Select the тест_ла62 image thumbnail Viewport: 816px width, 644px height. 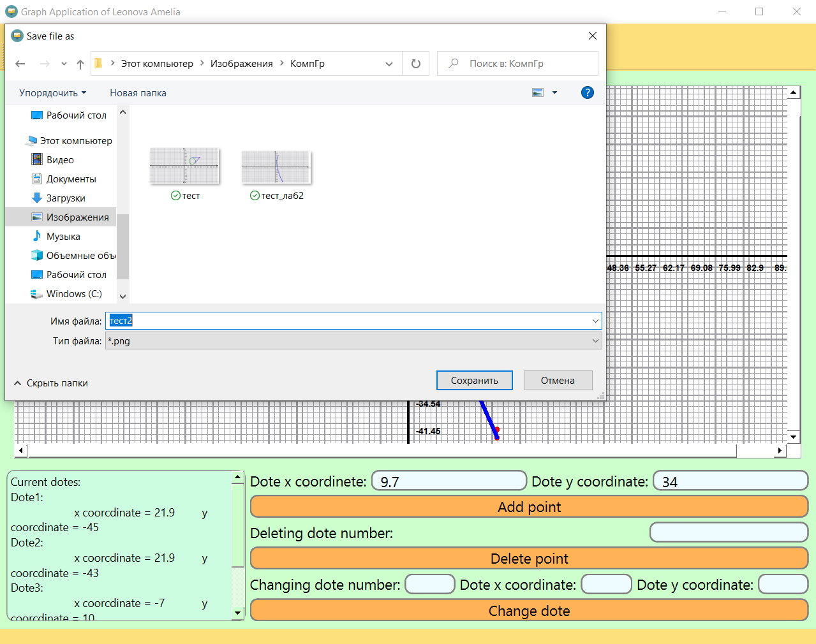276,166
